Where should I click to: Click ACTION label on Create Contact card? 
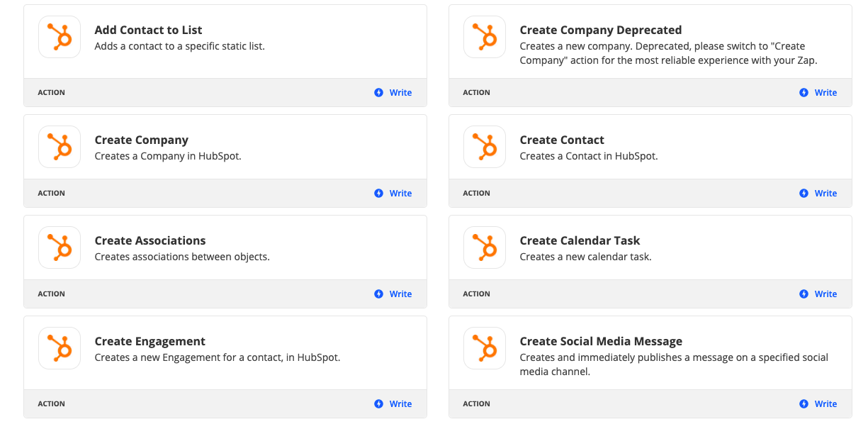click(476, 194)
